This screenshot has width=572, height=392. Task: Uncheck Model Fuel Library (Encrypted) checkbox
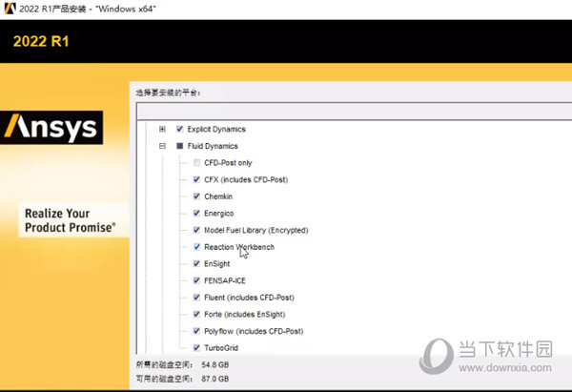click(x=196, y=230)
